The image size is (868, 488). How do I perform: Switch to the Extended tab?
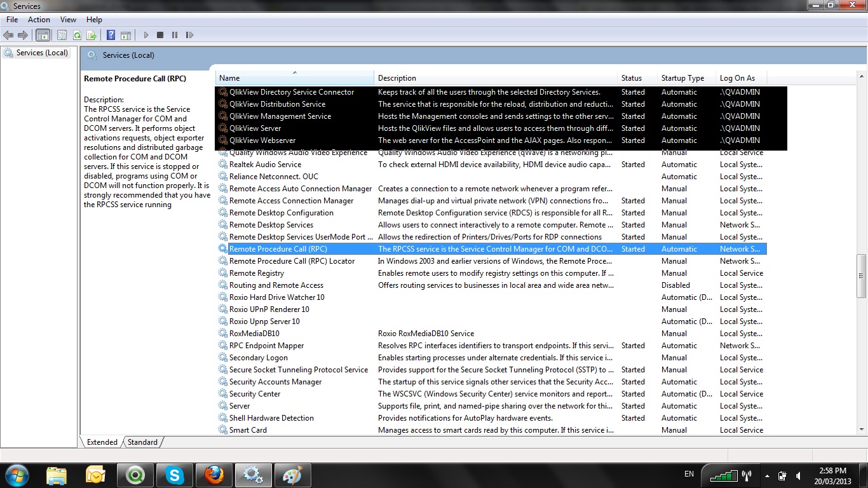pos(102,442)
